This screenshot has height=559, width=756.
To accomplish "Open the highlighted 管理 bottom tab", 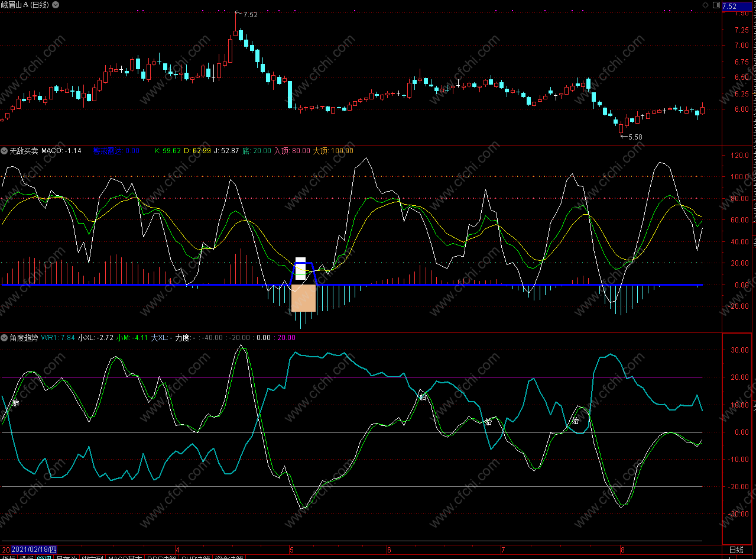I will pyautogui.click(x=44, y=557).
